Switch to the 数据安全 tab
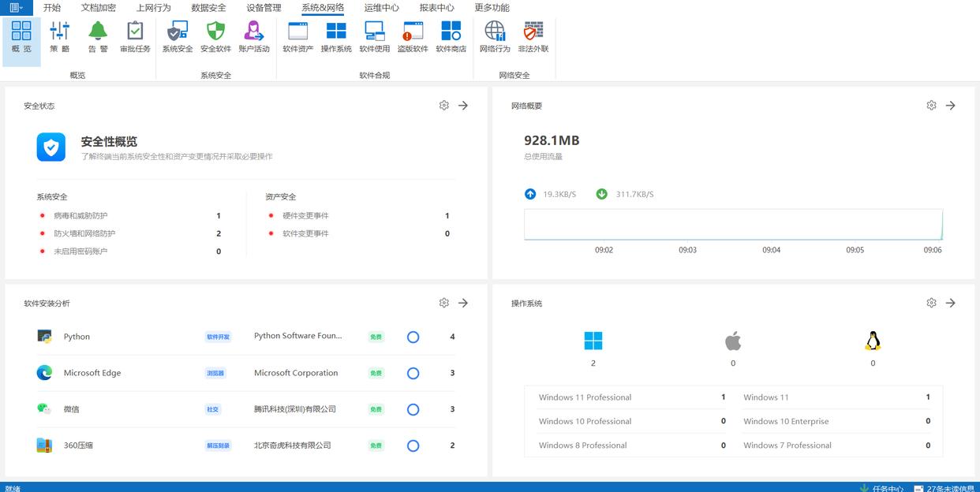980x492 pixels. pos(208,8)
